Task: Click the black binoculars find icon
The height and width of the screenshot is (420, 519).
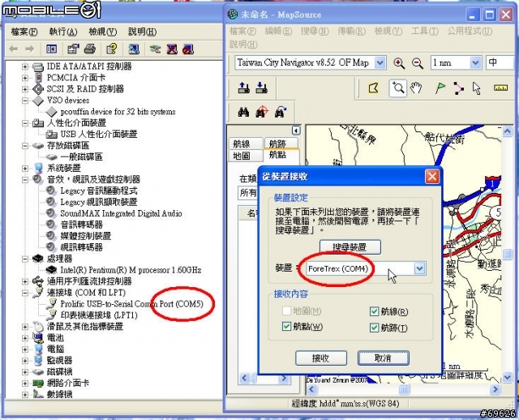Action: pos(243,113)
